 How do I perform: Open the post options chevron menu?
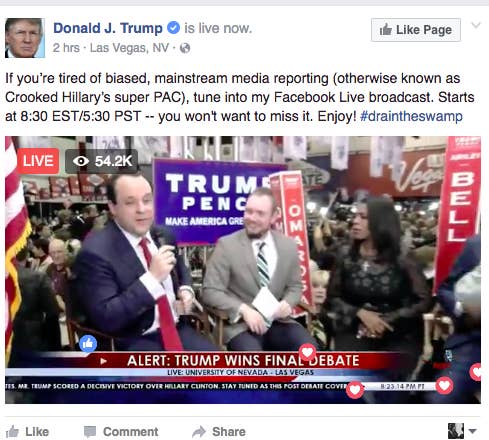476,25
